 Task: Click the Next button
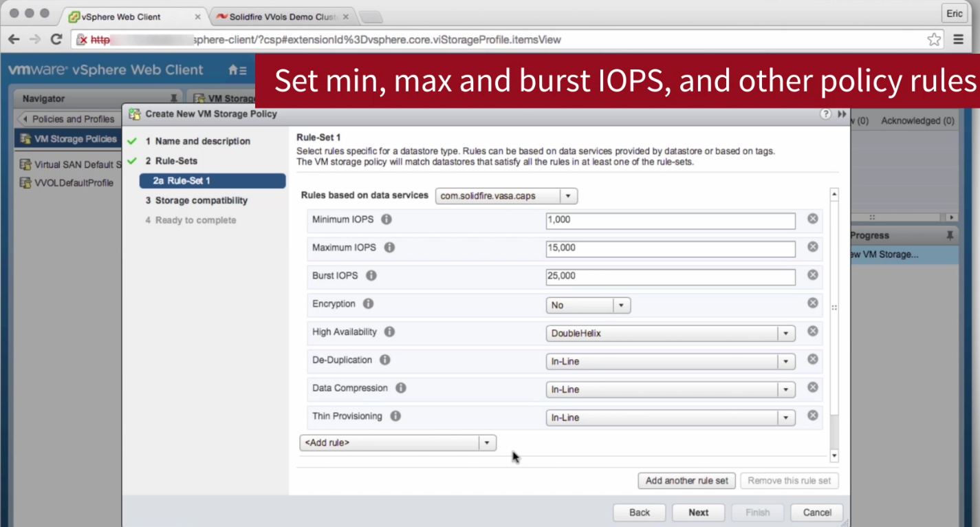698,513
